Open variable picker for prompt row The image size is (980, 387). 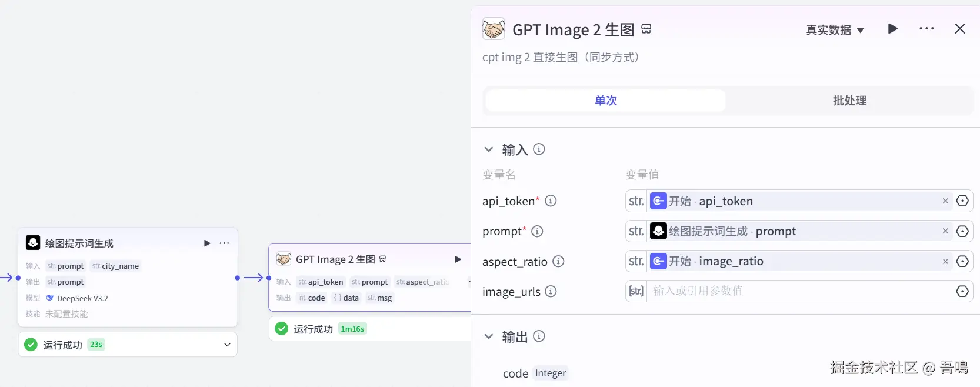[962, 231]
